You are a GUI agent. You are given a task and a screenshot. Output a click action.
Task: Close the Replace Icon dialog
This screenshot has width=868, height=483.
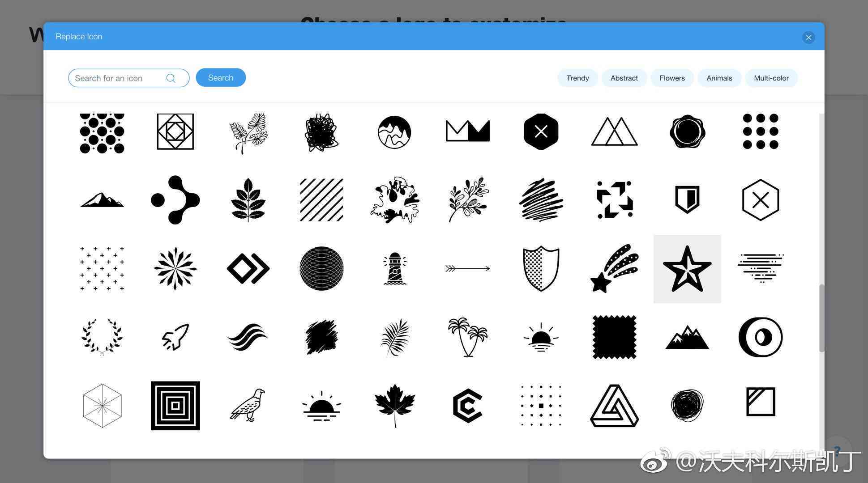808,37
